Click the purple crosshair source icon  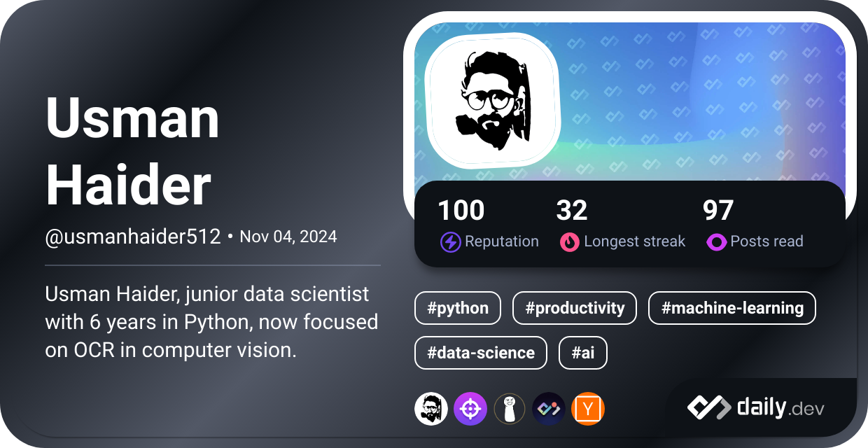[x=470, y=409]
